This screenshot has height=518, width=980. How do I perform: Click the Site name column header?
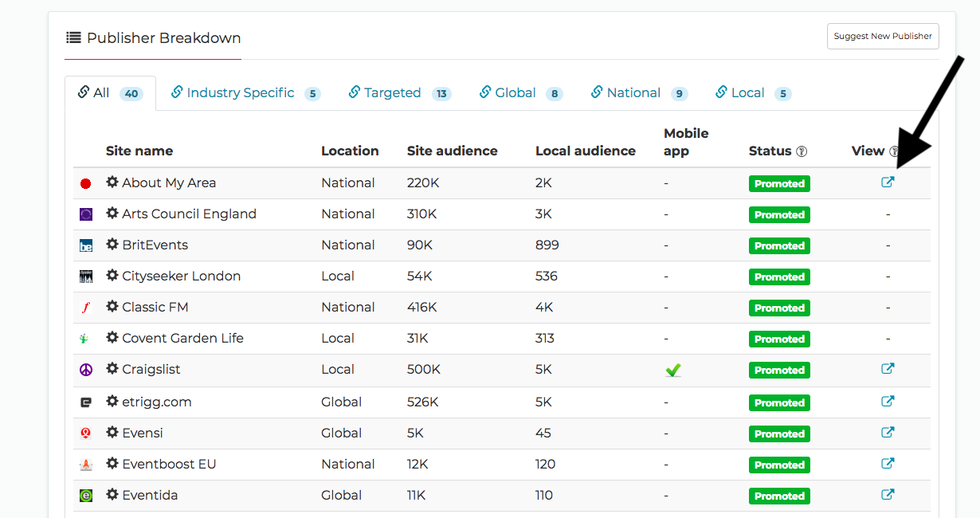pos(139,151)
